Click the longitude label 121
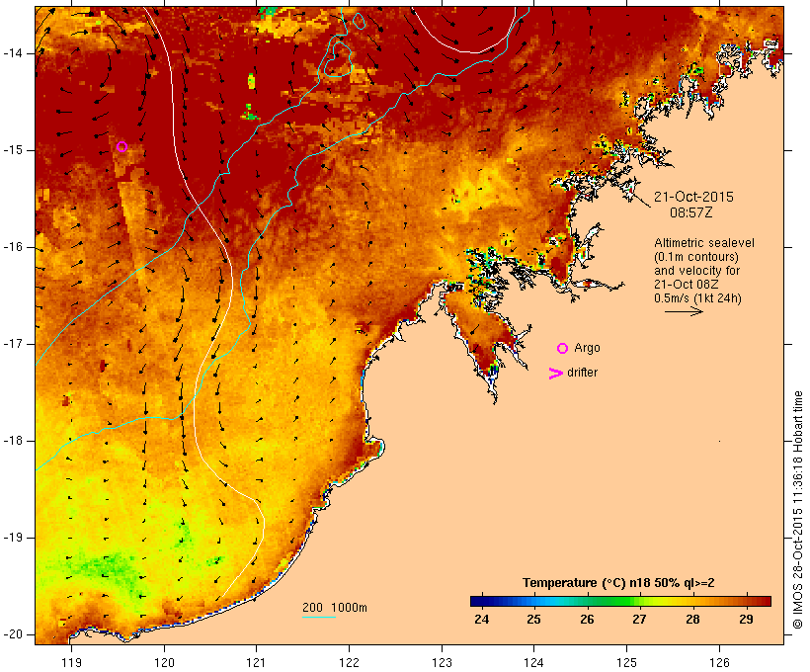 coord(256,663)
